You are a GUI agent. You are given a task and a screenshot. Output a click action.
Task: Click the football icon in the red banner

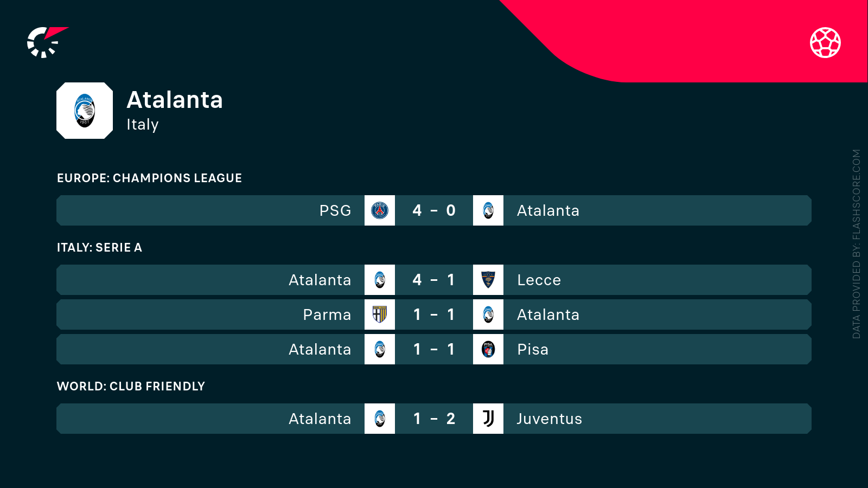[x=825, y=42]
